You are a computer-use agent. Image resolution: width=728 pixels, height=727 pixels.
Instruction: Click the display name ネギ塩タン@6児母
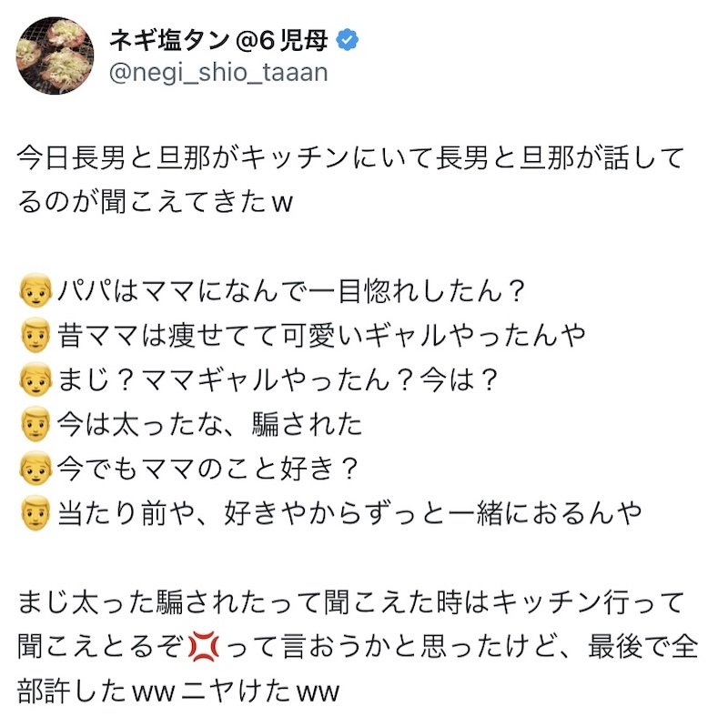pyautogui.click(x=218, y=39)
